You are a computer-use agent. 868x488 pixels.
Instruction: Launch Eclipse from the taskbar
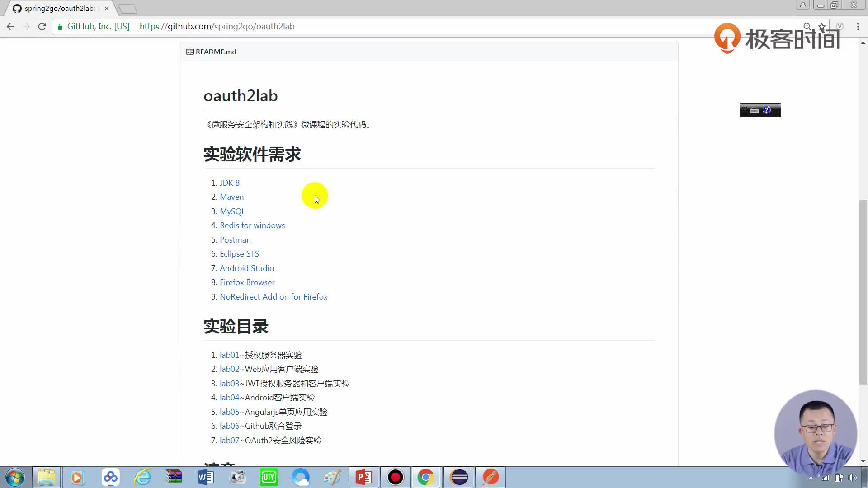point(459,477)
